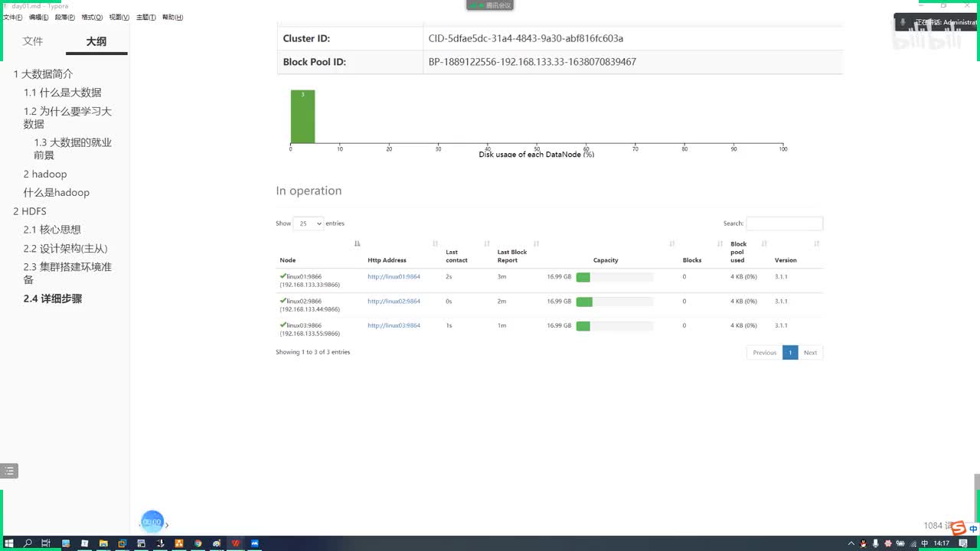Screen dimensions: 980x551
Task: Click the linux02 capacity usage bar
Action: coord(615,302)
